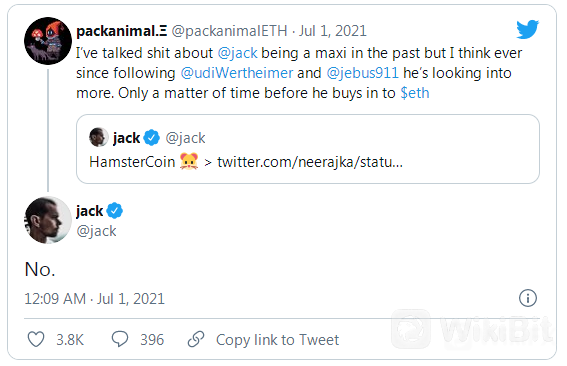Open the tweet info circle icon
Viewport: 567px width, 366px height.
pos(528,298)
